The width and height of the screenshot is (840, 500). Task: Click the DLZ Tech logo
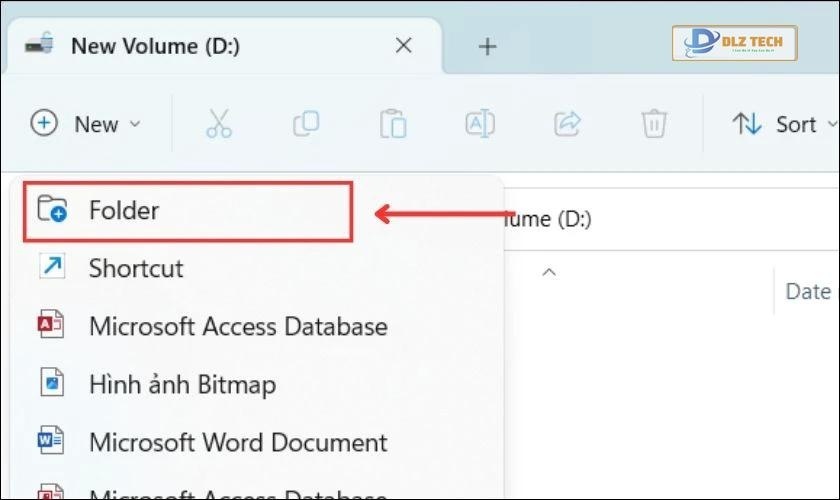[x=735, y=45]
